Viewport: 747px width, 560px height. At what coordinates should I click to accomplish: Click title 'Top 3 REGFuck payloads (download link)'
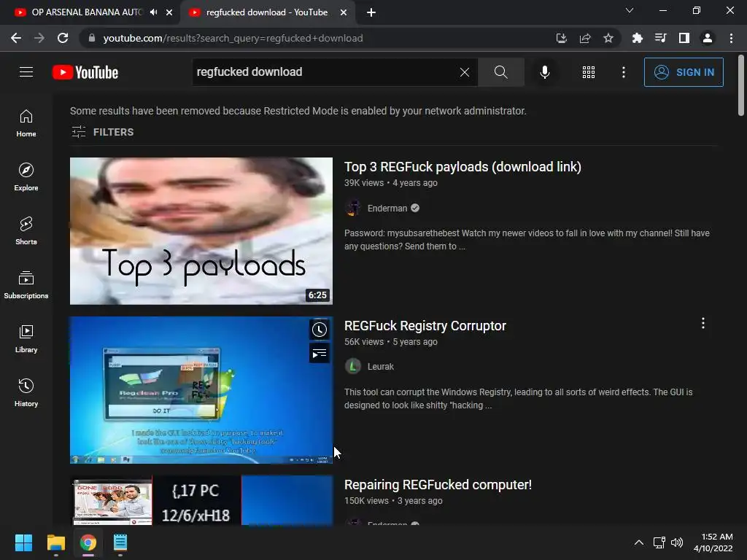(462, 167)
